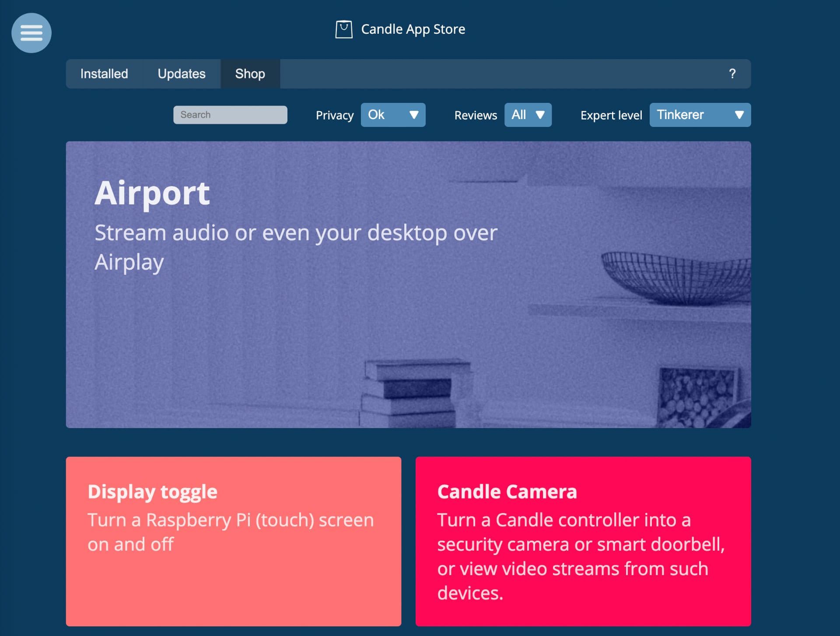Viewport: 840px width, 636px height.
Task: Click the Reviews filter label
Action: 476,115
